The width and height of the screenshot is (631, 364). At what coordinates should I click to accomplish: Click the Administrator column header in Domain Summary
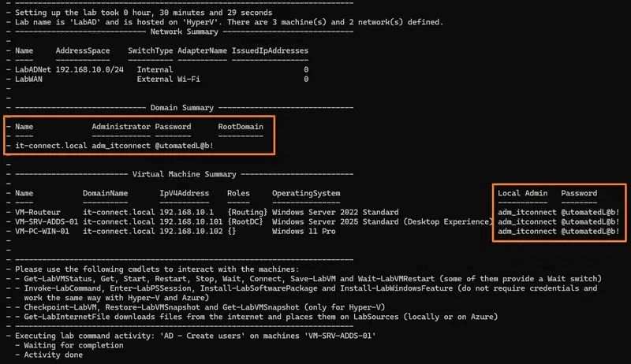tap(121, 126)
